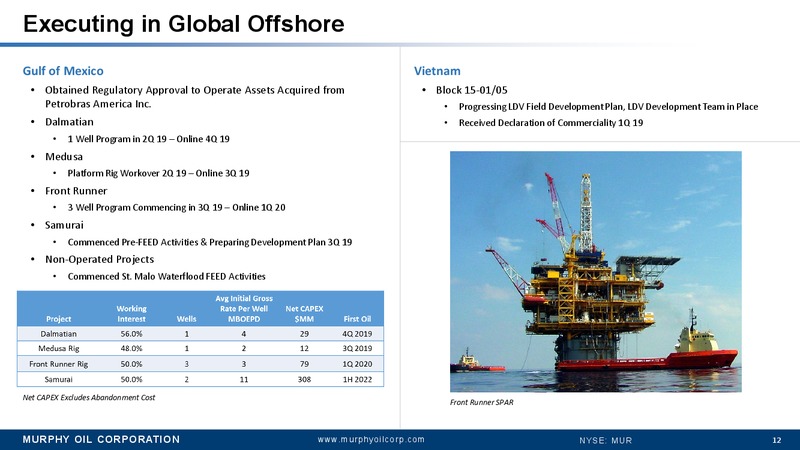The image size is (800, 450).
Task: Click the 'Medusa Rig' table row name
Action: coord(59,348)
